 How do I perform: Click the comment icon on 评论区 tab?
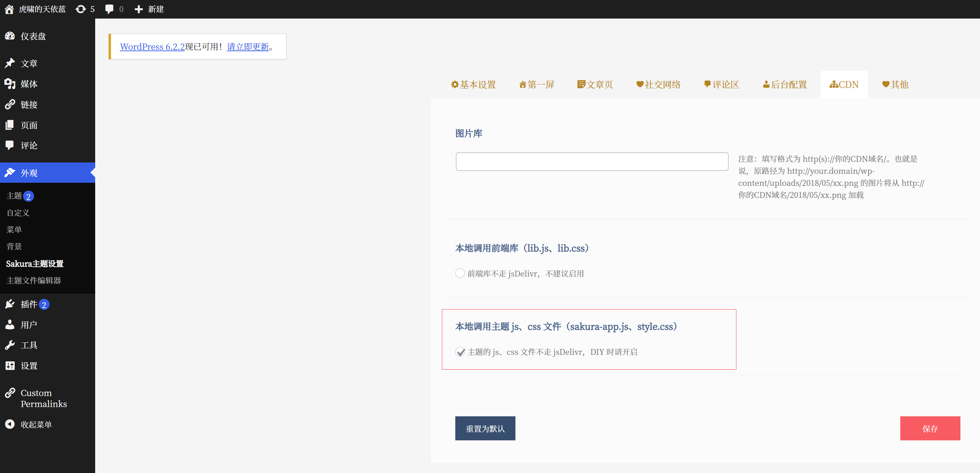[707, 85]
